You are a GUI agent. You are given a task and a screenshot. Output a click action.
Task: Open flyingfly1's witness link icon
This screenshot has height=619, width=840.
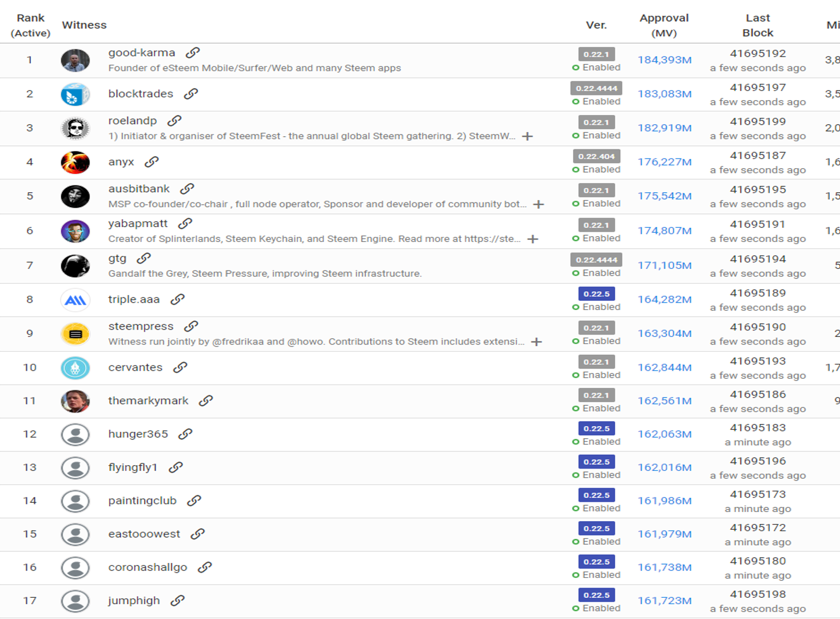(x=176, y=467)
